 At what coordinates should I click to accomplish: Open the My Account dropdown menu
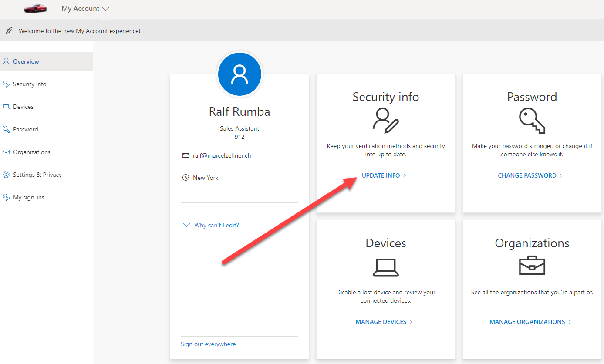coord(85,9)
